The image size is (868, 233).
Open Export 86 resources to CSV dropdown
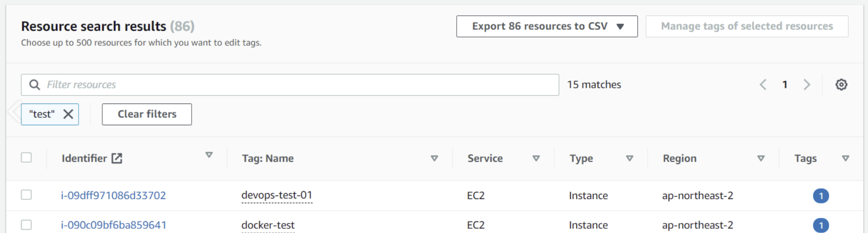[x=547, y=26]
